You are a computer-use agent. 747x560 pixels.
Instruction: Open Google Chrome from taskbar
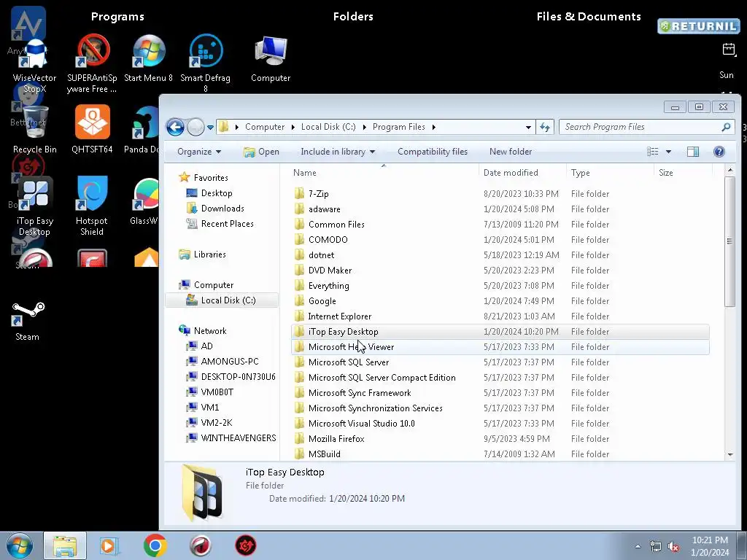tap(155, 545)
